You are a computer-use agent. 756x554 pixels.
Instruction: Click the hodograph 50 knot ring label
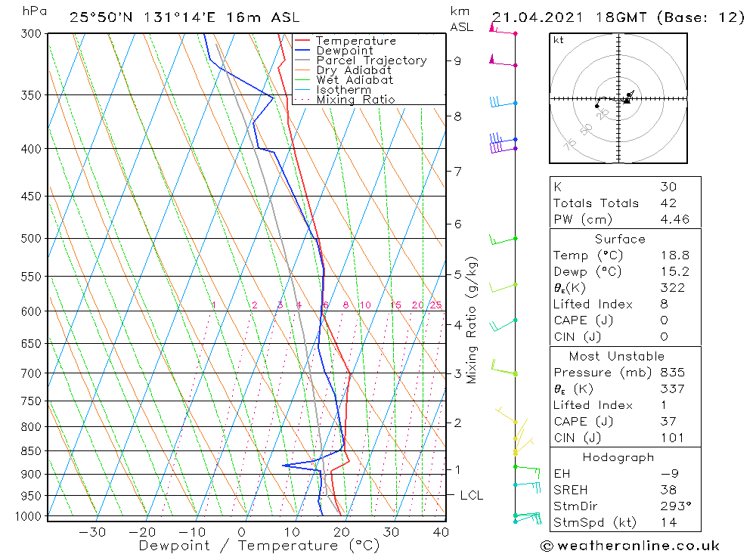[x=586, y=129]
